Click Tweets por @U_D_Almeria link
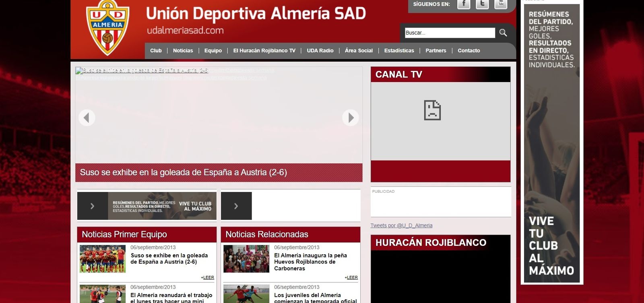This screenshot has width=644, height=303. 401,225
